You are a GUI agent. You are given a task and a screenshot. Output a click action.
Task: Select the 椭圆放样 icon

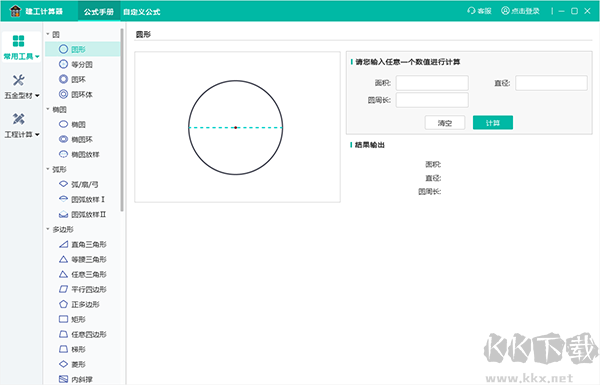click(64, 154)
